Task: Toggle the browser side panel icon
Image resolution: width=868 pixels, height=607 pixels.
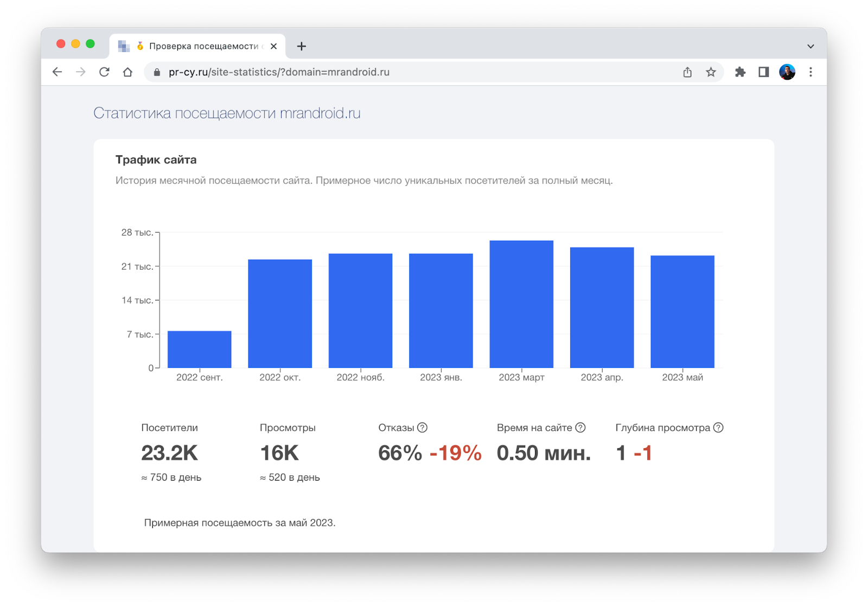Action: coord(763,72)
